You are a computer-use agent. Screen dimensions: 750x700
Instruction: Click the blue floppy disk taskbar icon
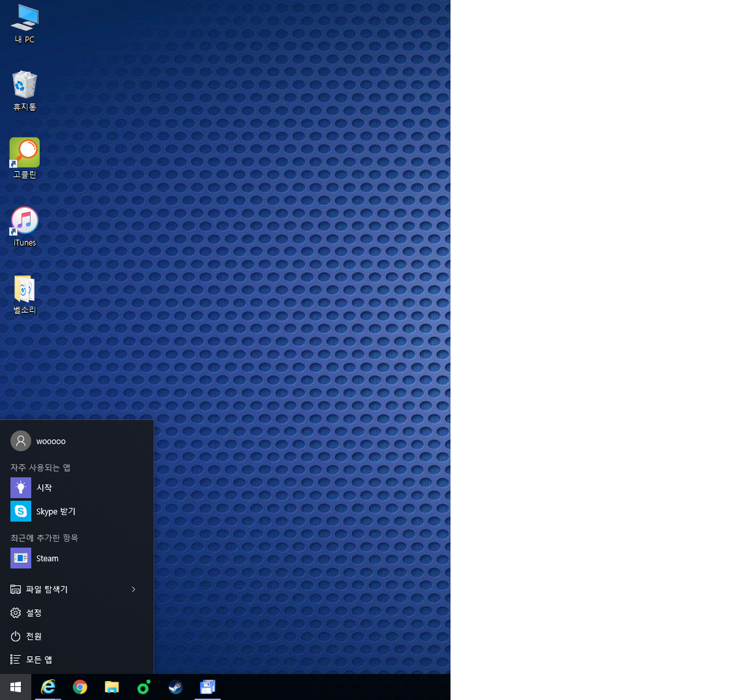[x=208, y=687]
